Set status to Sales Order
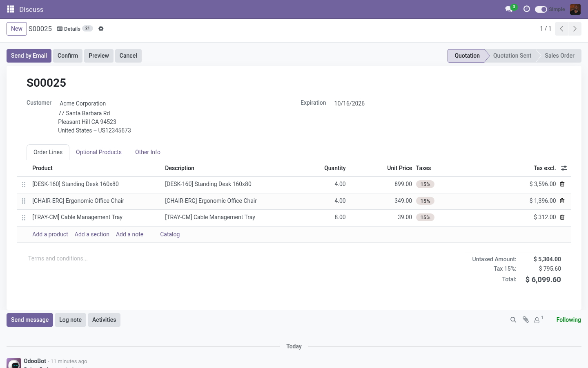The image size is (588, 368). [x=559, y=56]
